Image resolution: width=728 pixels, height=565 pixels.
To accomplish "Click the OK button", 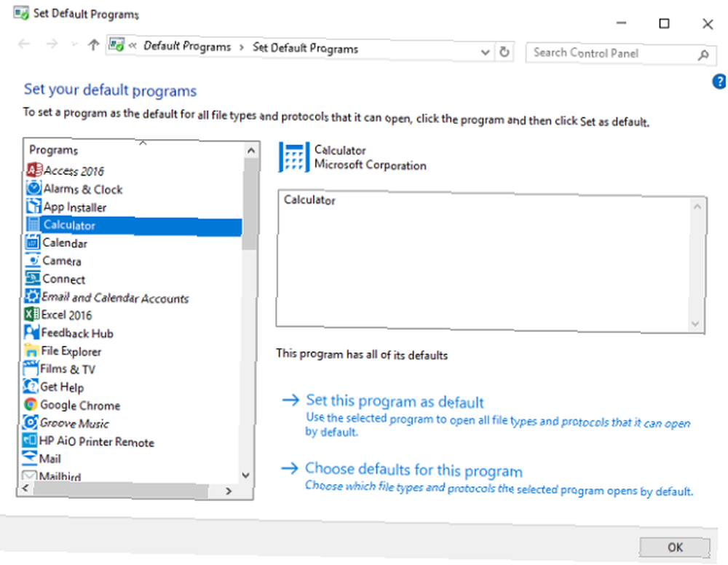I will [x=675, y=548].
